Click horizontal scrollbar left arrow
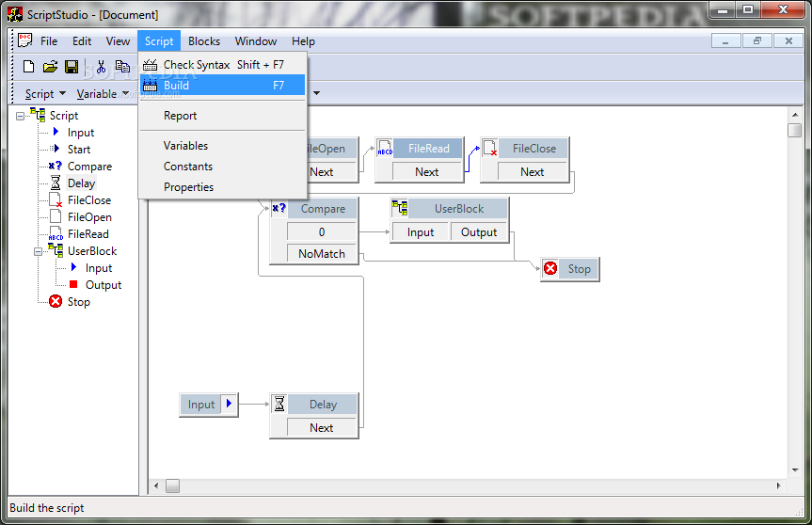 pos(156,485)
